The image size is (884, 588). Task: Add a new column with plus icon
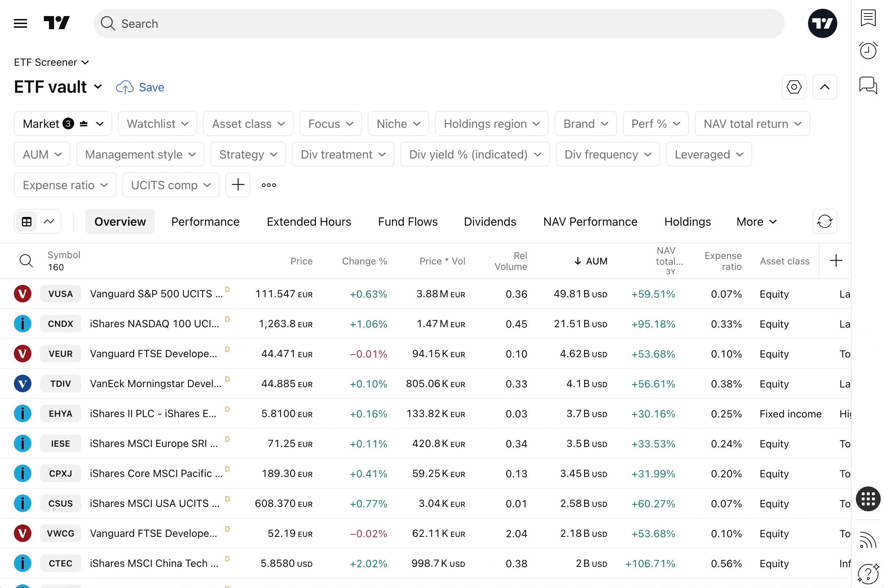tap(836, 261)
